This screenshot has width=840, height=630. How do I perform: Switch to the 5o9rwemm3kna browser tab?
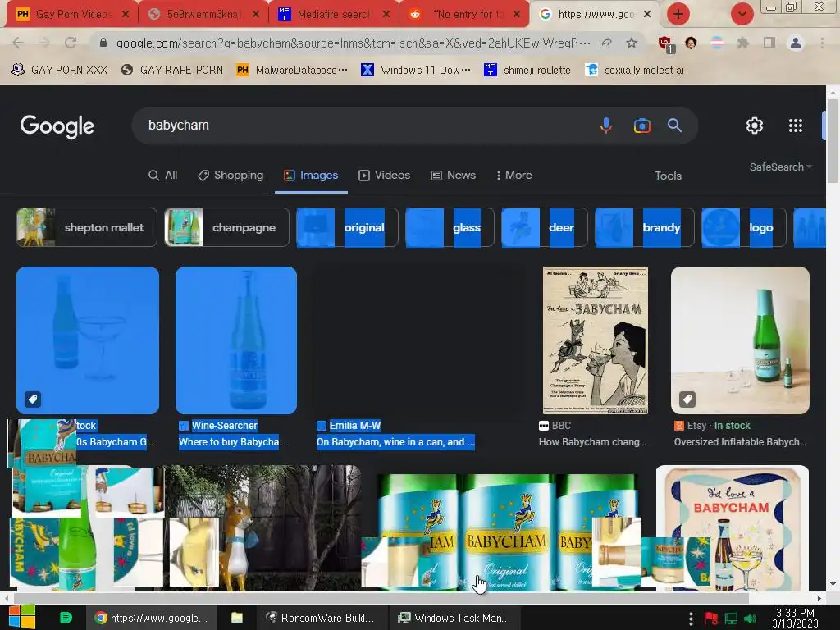[203, 15]
